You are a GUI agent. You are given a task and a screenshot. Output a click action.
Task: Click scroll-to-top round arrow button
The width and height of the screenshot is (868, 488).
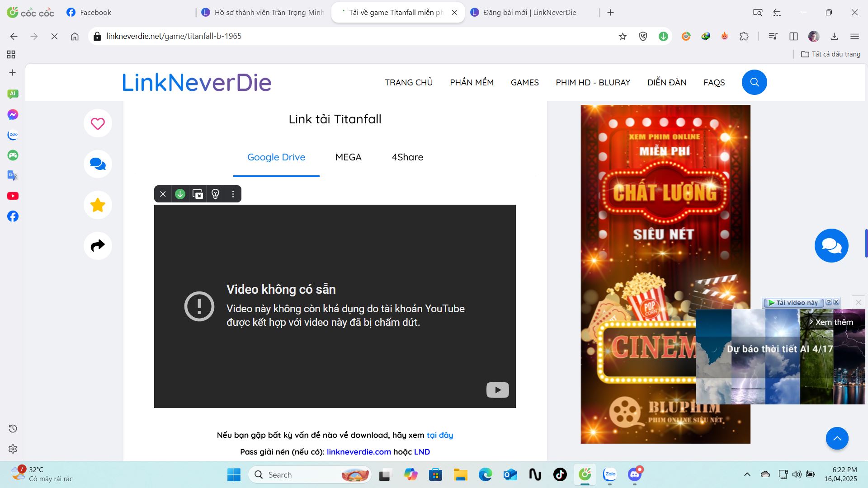point(837,438)
